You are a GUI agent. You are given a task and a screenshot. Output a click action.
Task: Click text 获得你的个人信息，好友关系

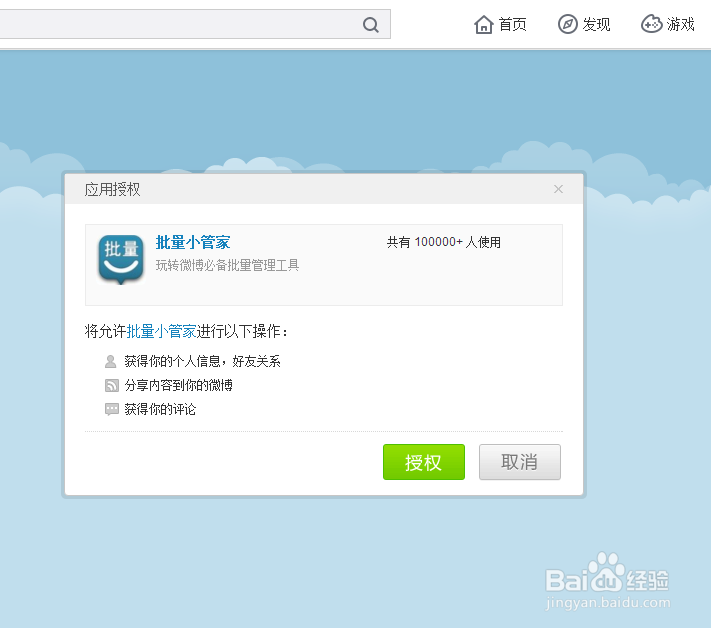(x=202, y=361)
